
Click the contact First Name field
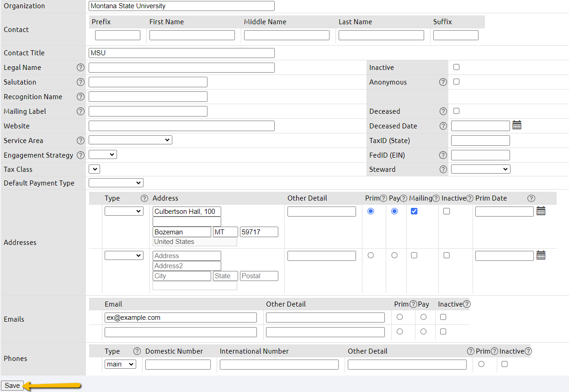(x=192, y=35)
